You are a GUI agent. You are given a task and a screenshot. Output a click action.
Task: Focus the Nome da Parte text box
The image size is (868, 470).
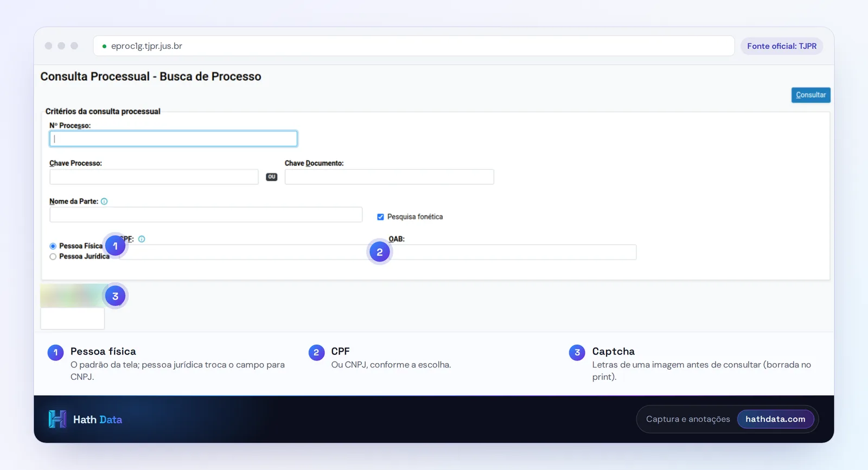206,214
